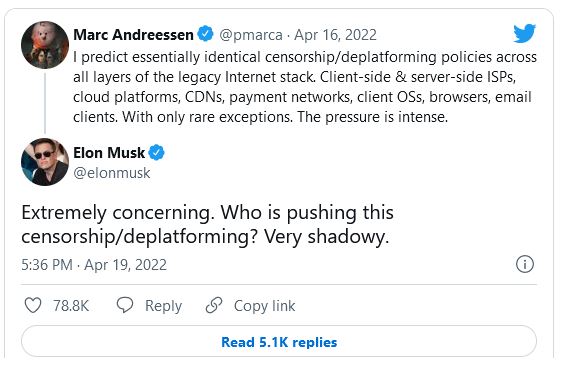Open the Apr 16, 2022 date link
The image size is (573, 367).
pos(335,35)
